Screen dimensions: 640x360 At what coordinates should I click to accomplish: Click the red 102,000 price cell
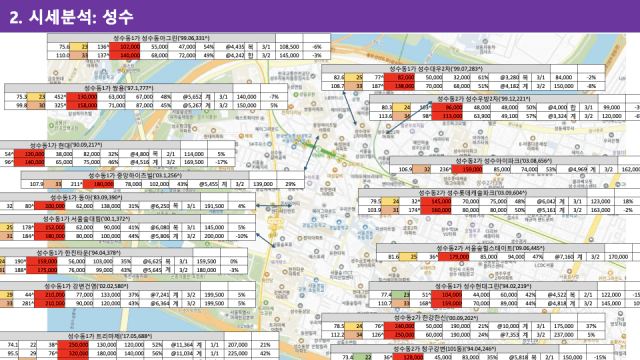(125, 47)
